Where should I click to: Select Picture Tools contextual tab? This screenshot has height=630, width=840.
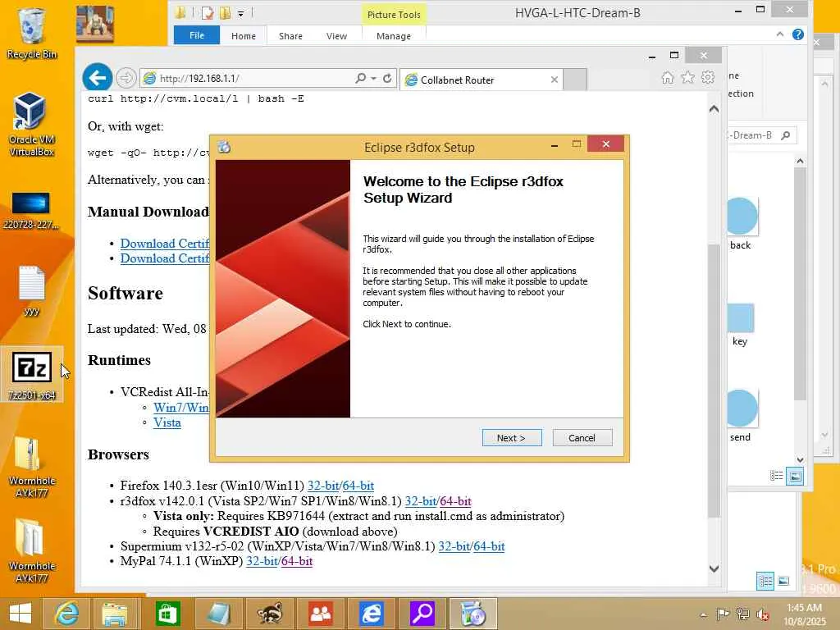tap(394, 15)
